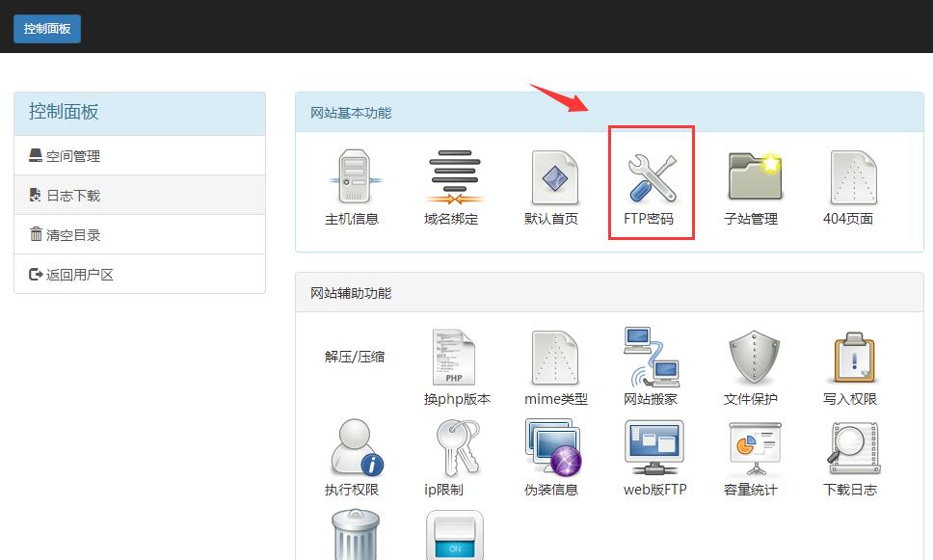Click the mime类型 text label
The height and width of the screenshot is (560, 933).
556,399
